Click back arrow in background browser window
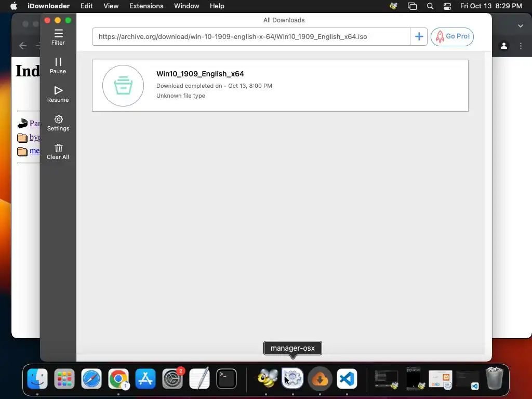This screenshot has height=399, width=532. 23,46
